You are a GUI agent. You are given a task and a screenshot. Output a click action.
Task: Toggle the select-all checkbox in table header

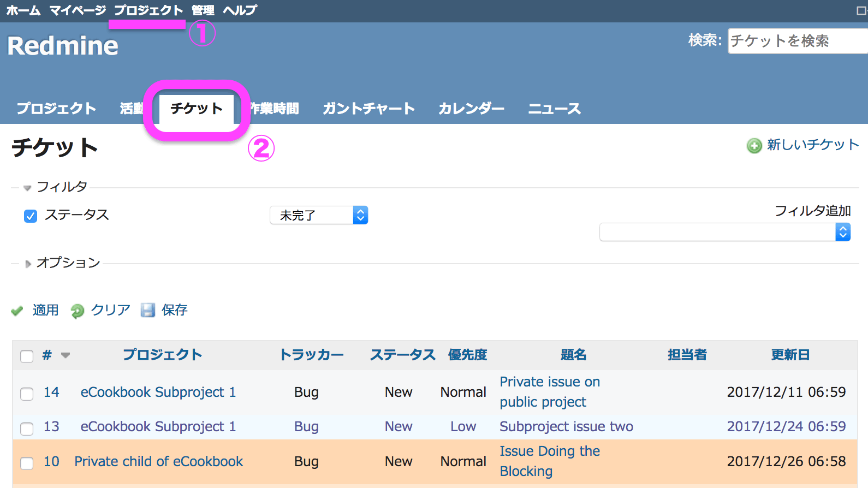(27, 356)
